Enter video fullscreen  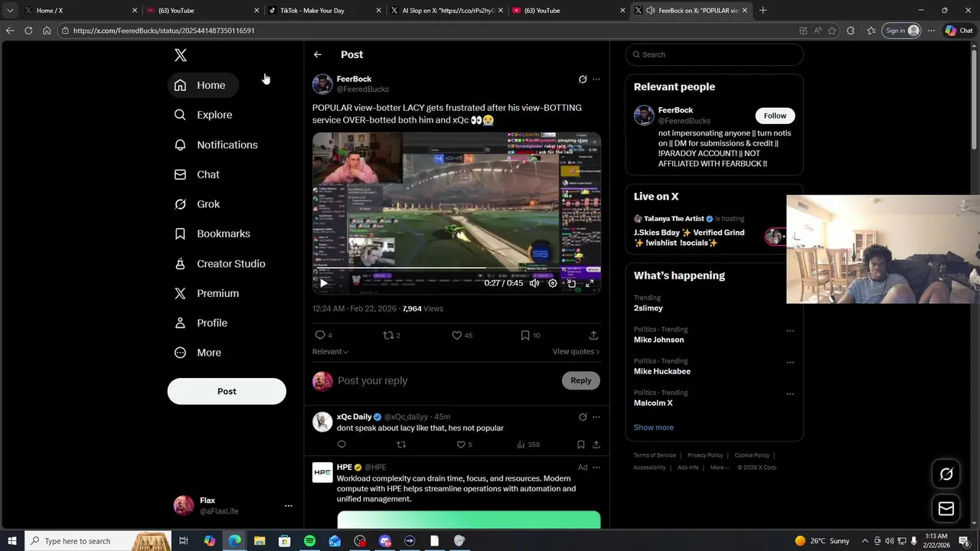coord(590,283)
